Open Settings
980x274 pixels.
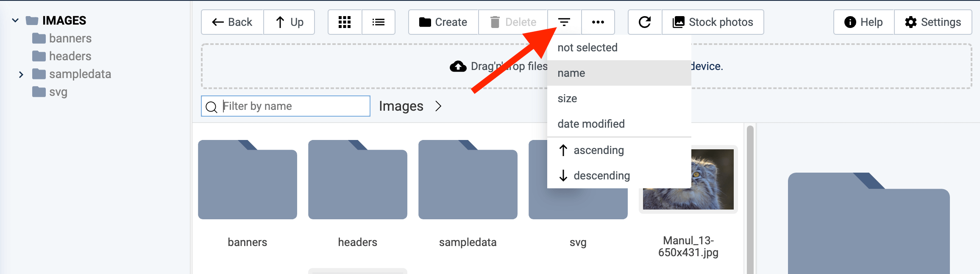click(x=933, y=22)
